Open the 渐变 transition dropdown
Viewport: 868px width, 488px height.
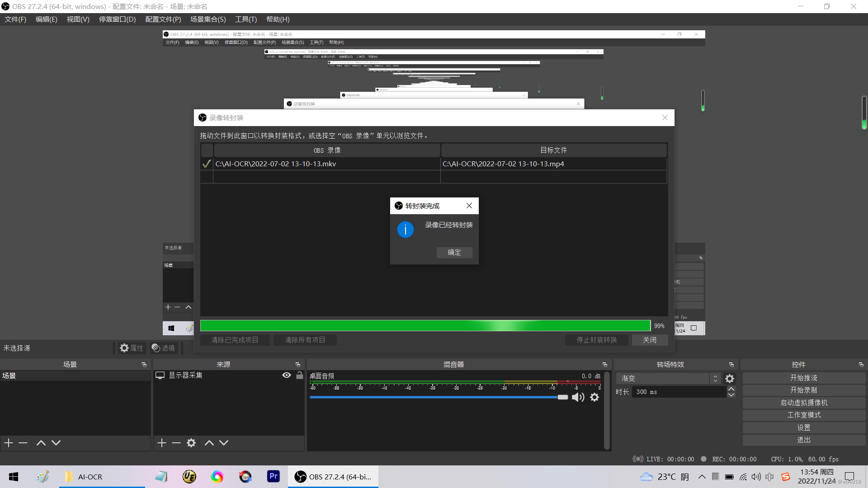(x=669, y=378)
